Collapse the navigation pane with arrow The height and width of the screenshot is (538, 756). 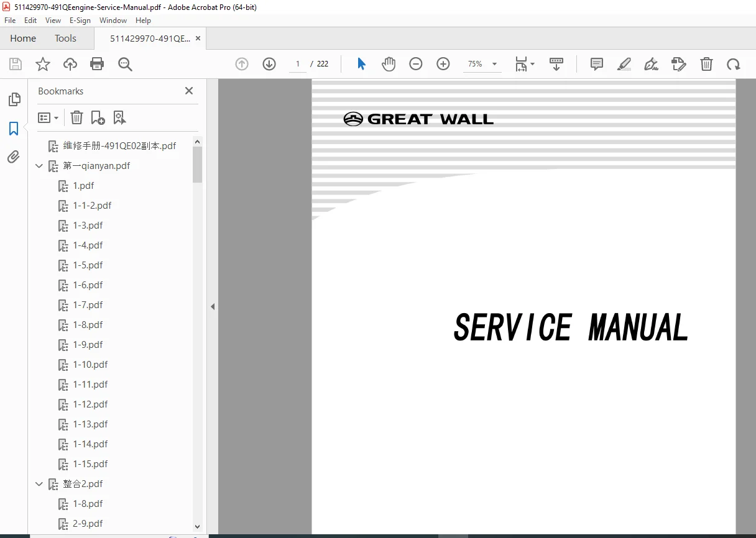pyautogui.click(x=213, y=306)
